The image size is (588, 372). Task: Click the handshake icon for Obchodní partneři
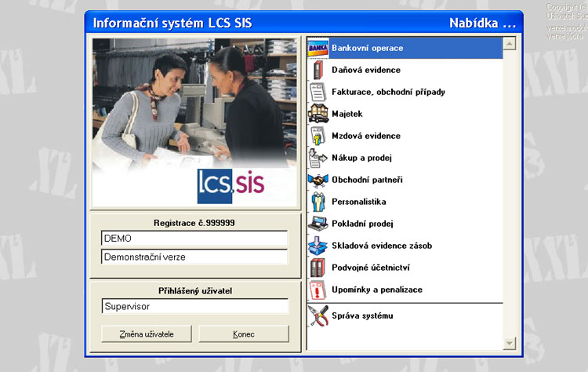point(318,180)
